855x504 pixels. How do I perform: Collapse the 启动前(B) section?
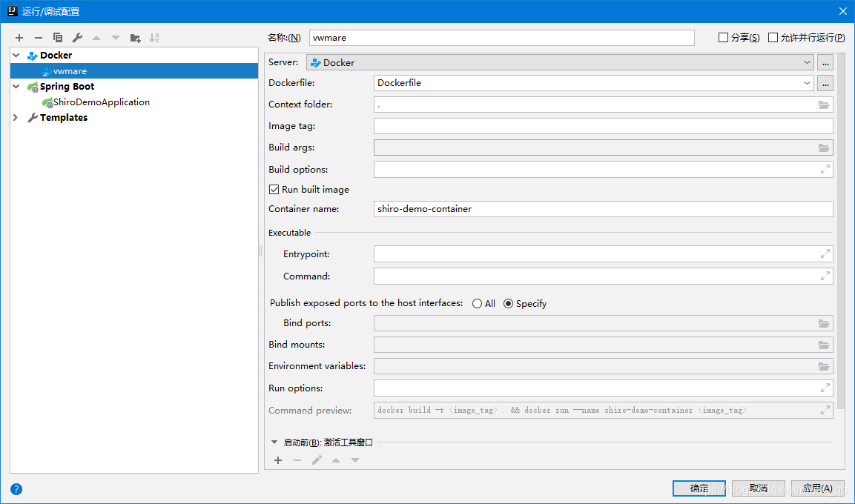tap(274, 442)
